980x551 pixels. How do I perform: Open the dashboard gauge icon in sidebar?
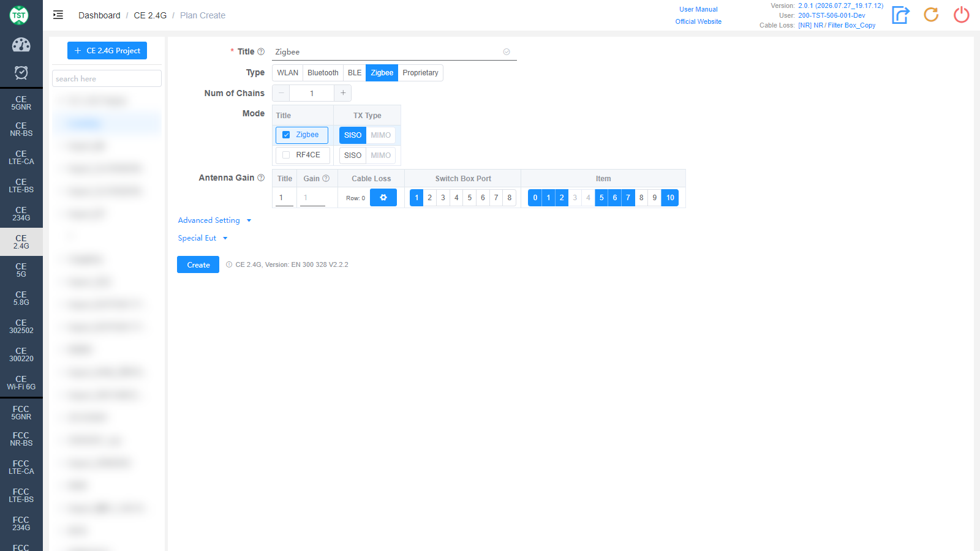pos(21,45)
